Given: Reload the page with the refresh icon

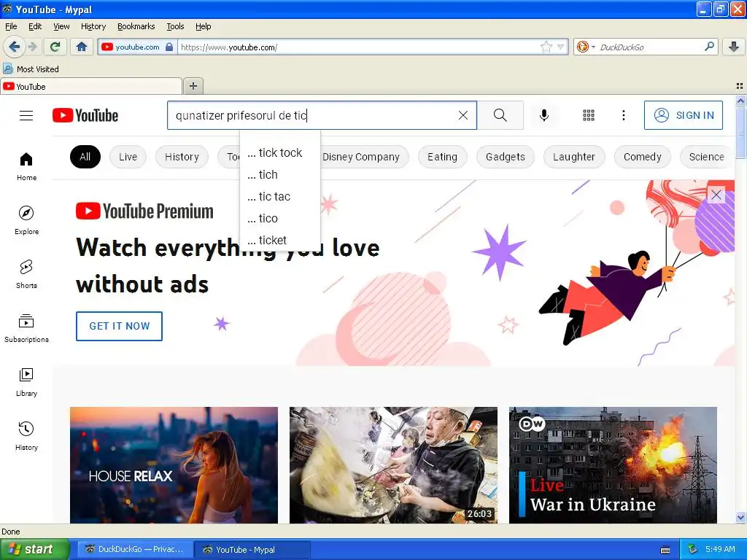Looking at the screenshot, I should (55, 47).
